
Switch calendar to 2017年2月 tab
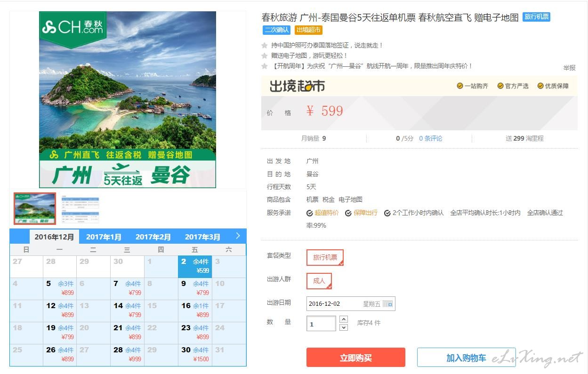point(153,237)
